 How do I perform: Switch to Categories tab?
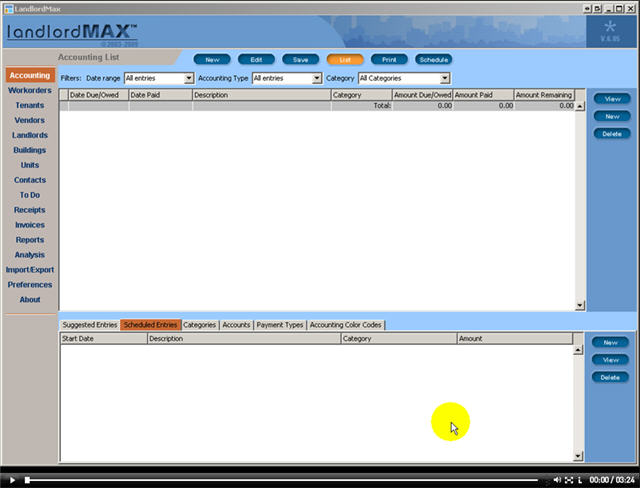pos(200,325)
